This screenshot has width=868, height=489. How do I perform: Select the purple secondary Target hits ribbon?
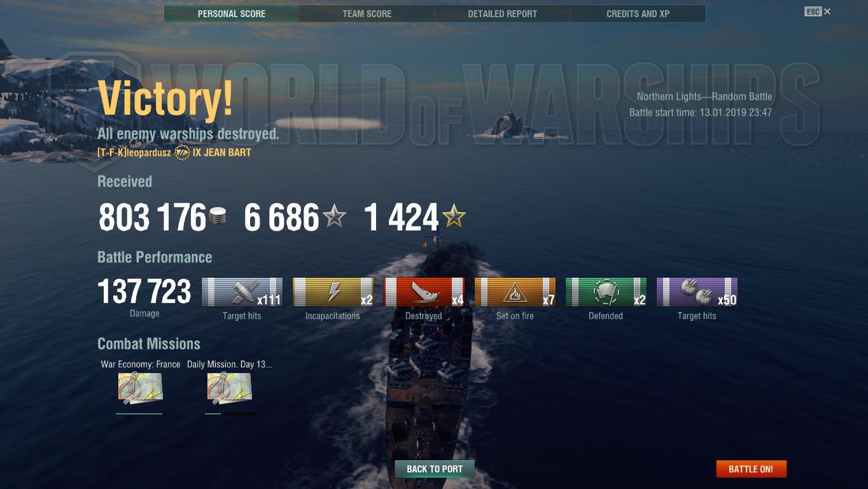(x=697, y=292)
